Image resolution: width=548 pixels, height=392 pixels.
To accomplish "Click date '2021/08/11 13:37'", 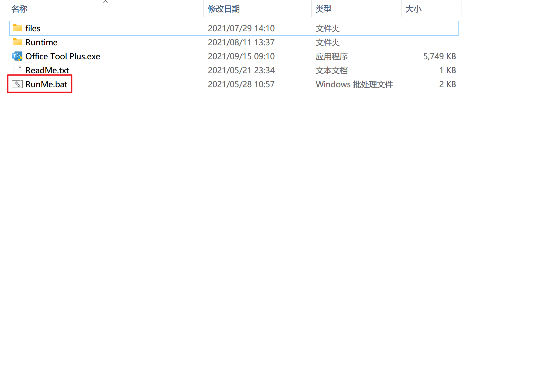I will 241,42.
